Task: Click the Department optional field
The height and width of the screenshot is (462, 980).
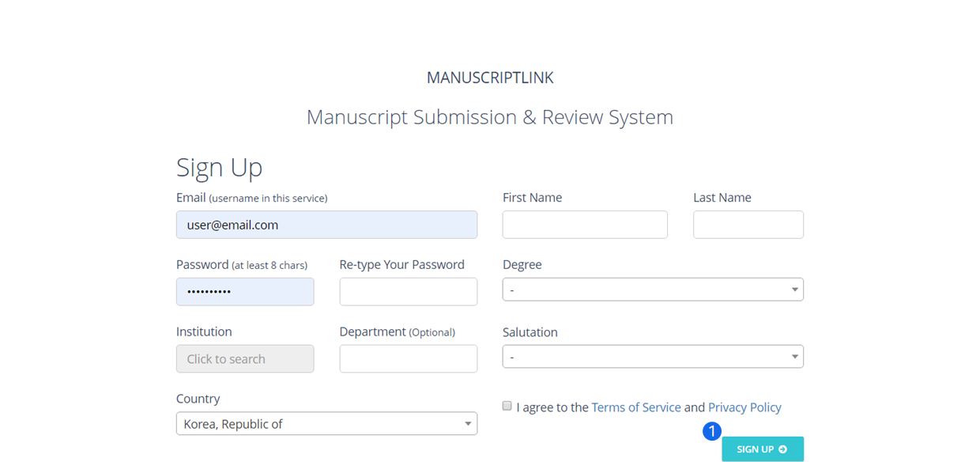Action: [x=409, y=359]
